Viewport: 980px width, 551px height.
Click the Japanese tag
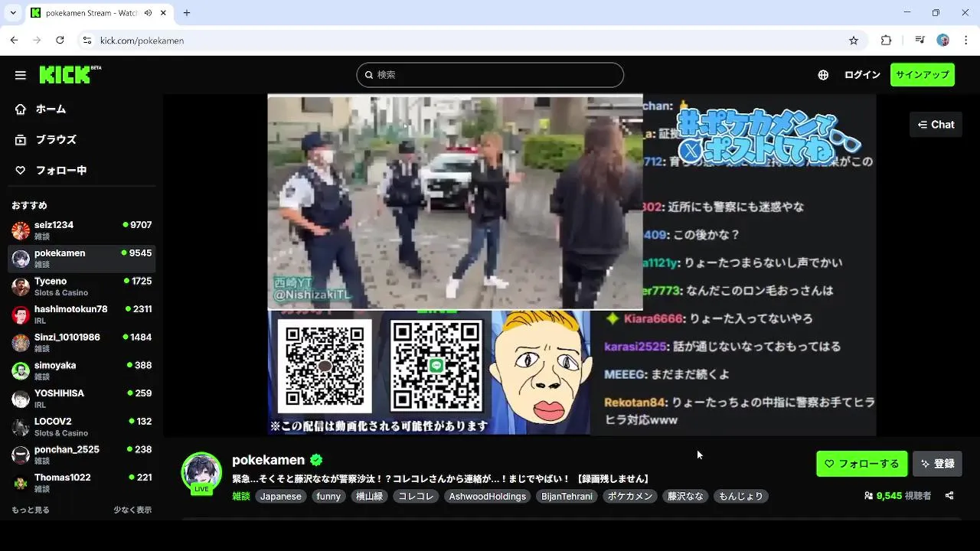click(280, 497)
